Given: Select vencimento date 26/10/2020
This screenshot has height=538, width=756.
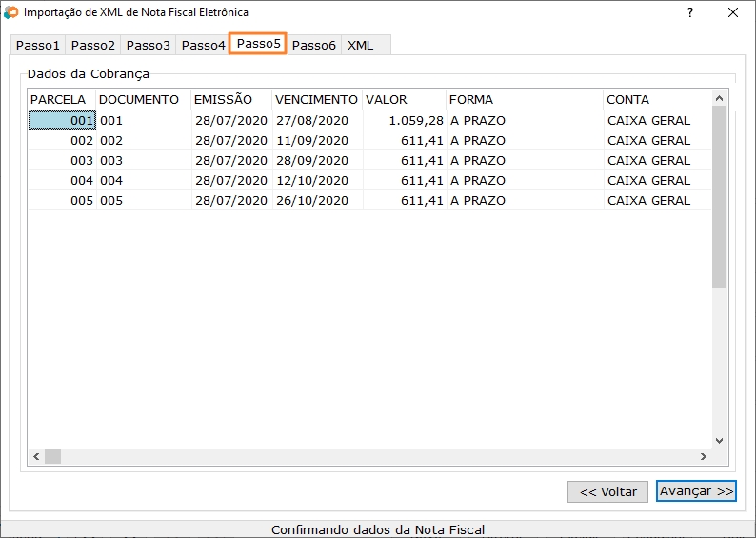Looking at the screenshot, I should pos(312,201).
